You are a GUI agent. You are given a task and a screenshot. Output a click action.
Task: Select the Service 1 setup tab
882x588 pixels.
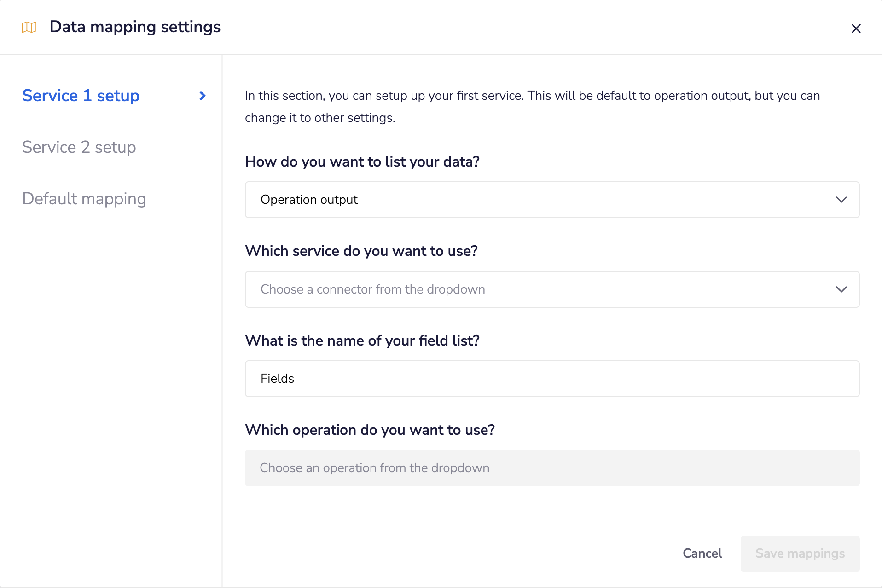[x=81, y=96]
